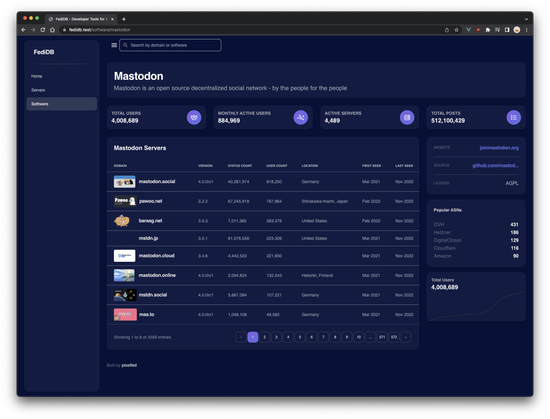Viewport: 550px width, 419px height.
Task: Click the Domain column header
Action: coord(120,165)
